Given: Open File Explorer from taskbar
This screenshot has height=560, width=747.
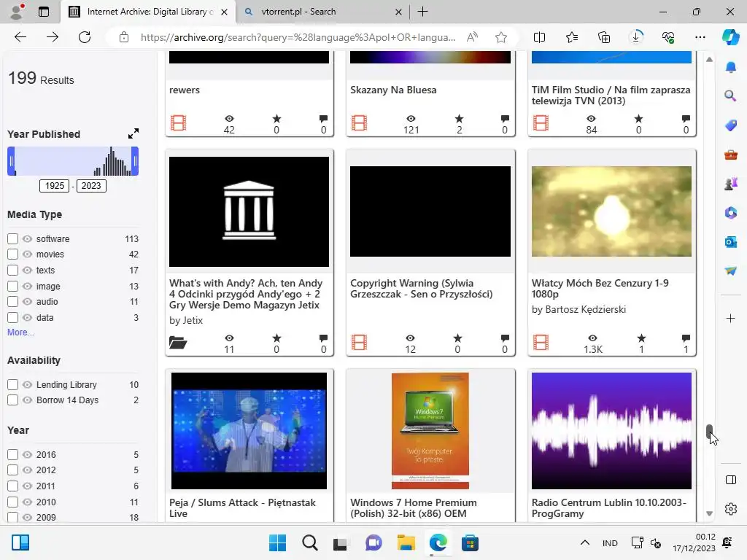Looking at the screenshot, I should [406, 542].
